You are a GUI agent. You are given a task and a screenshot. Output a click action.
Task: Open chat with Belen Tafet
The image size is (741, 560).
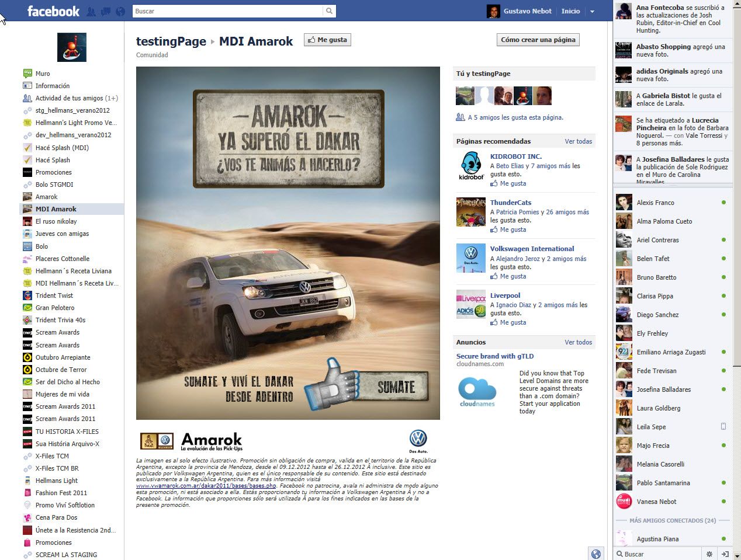click(x=672, y=259)
